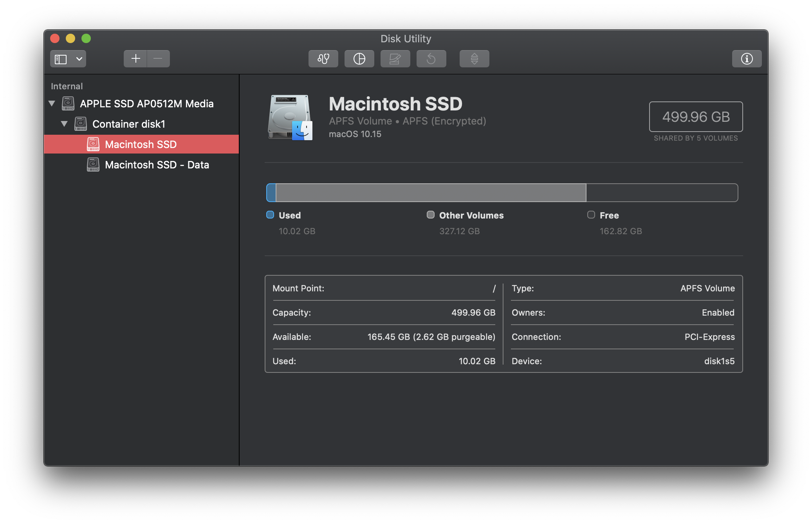Click the Mount Point row value

(494, 289)
